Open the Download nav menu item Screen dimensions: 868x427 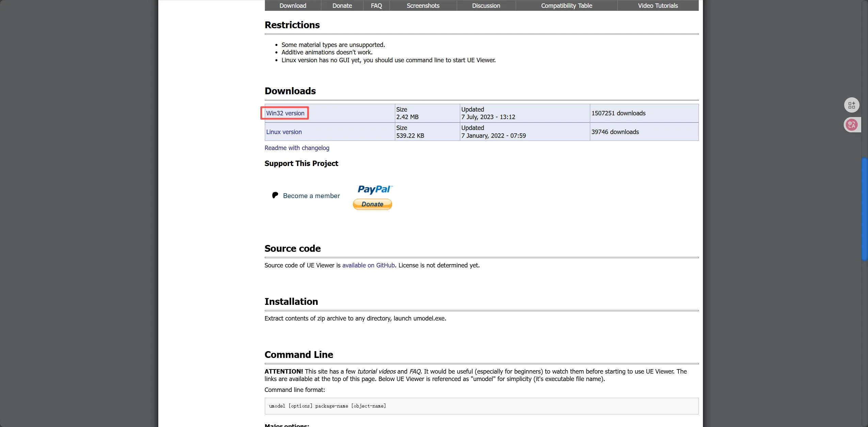coord(293,6)
